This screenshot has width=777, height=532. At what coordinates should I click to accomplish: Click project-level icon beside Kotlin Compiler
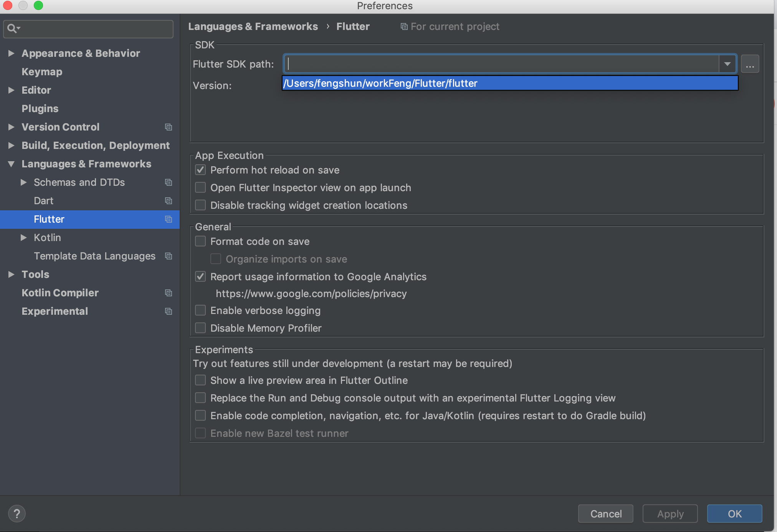(168, 293)
